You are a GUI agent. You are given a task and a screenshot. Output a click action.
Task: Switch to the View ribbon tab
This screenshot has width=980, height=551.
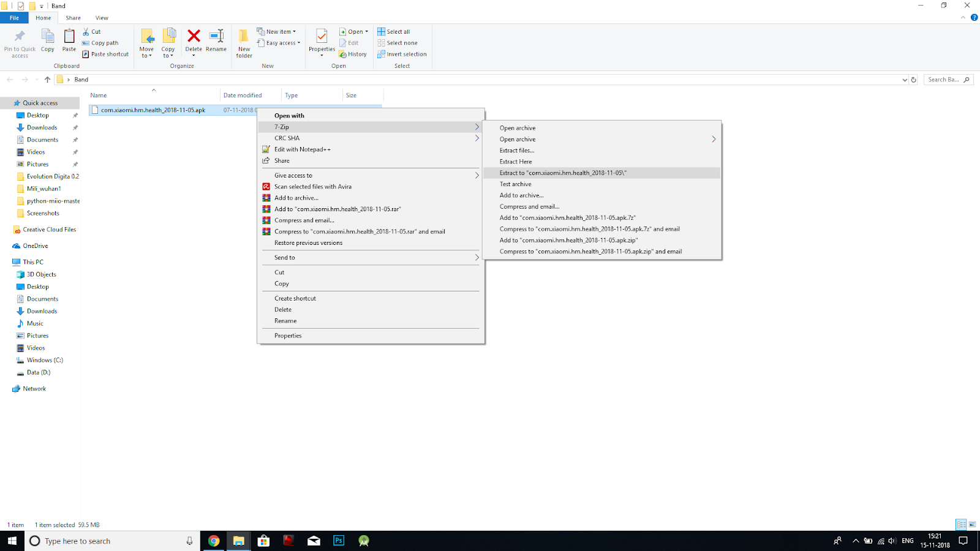point(102,18)
